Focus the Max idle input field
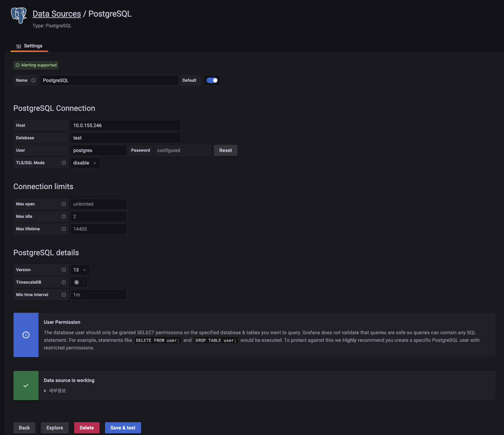The height and width of the screenshot is (435, 504). [99, 216]
